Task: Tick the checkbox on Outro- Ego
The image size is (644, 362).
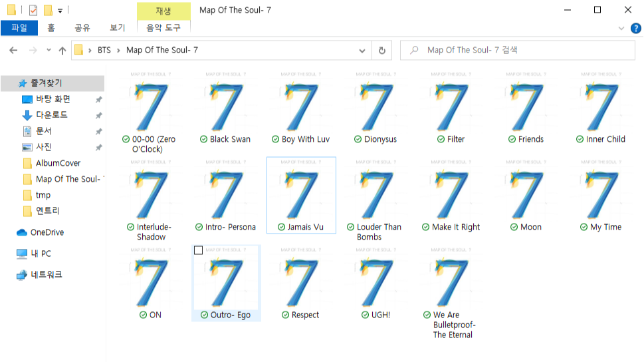Action: pyautogui.click(x=198, y=250)
